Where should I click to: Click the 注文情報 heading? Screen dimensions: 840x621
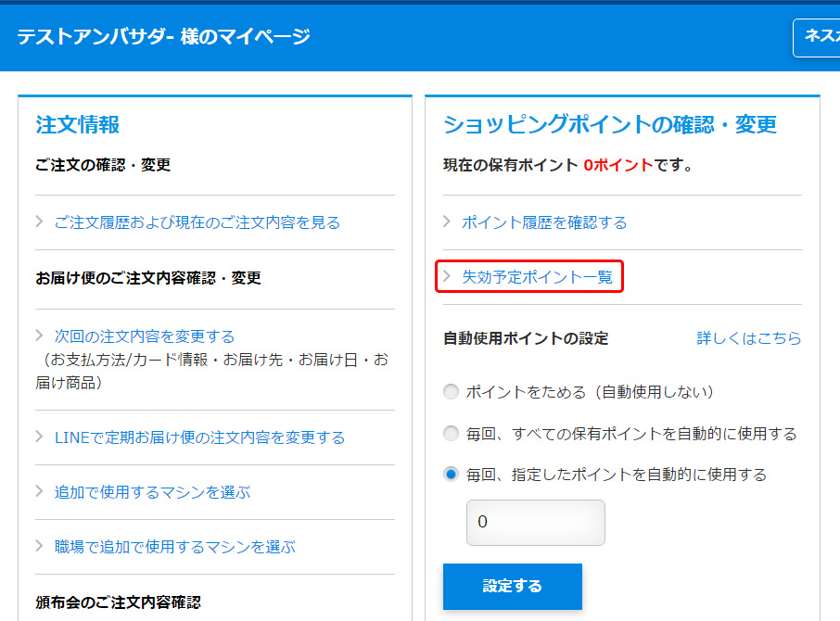pos(78,125)
